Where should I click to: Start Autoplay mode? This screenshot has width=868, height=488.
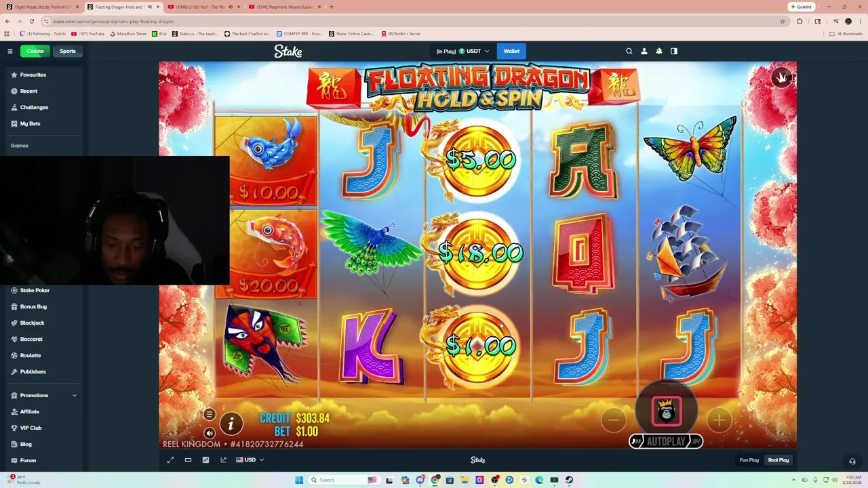click(666, 442)
